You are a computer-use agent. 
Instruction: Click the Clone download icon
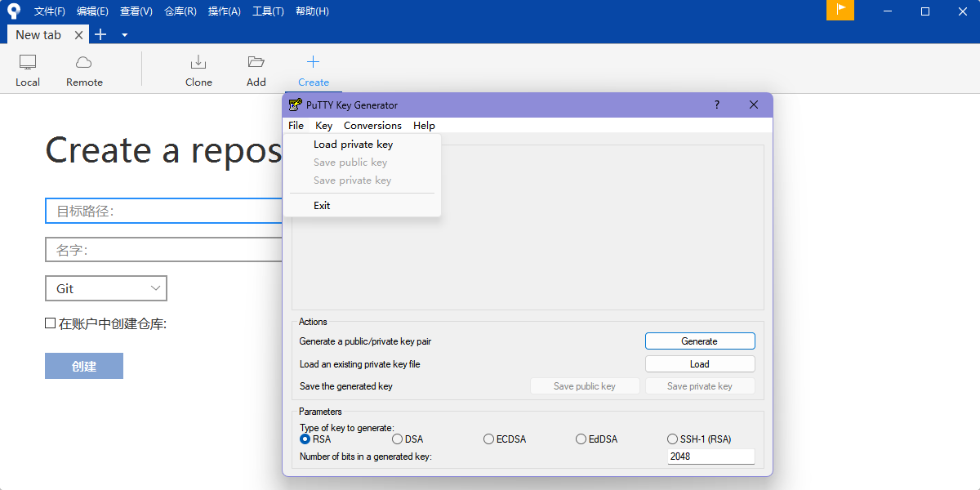(198, 63)
